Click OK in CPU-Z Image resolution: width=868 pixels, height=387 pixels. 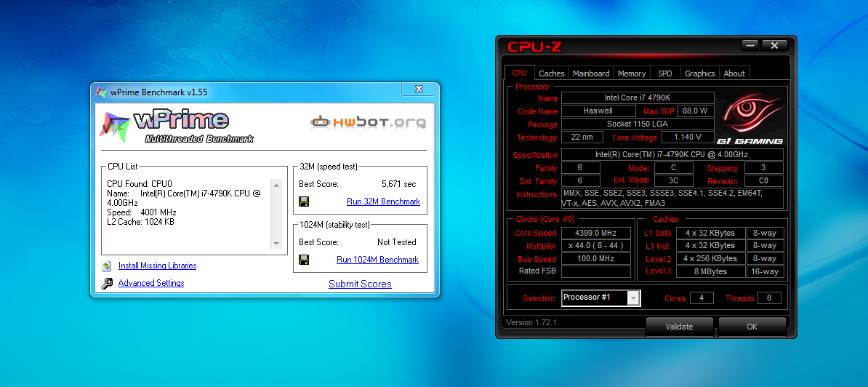[752, 327]
